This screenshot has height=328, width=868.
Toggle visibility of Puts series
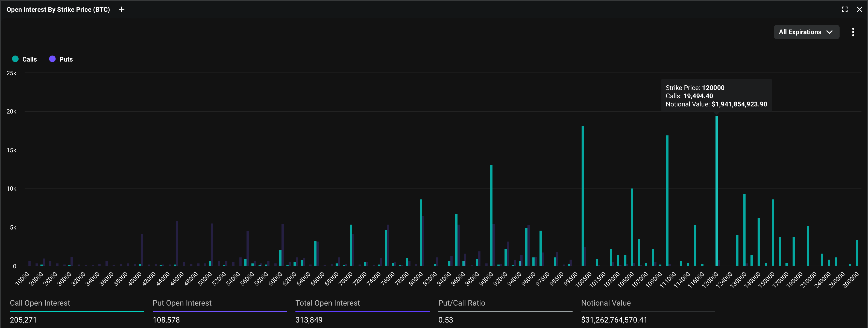click(x=61, y=59)
